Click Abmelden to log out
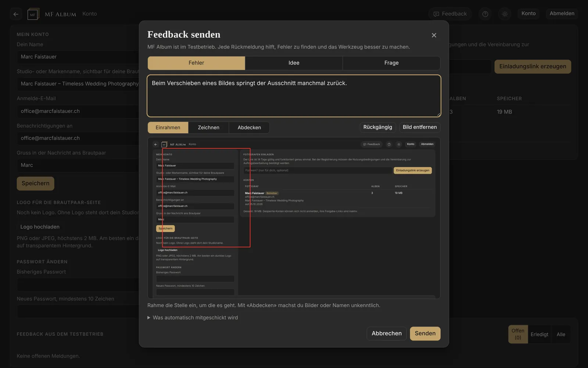This screenshot has width=588, height=368. 562,14
